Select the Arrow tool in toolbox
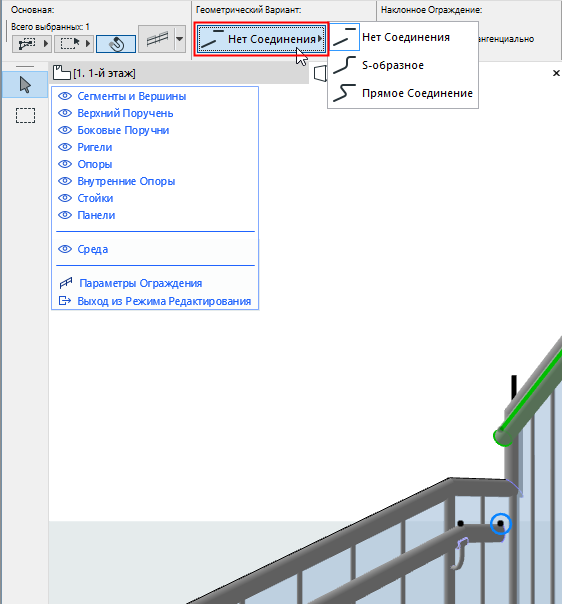The height and width of the screenshot is (604, 562). (25, 85)
